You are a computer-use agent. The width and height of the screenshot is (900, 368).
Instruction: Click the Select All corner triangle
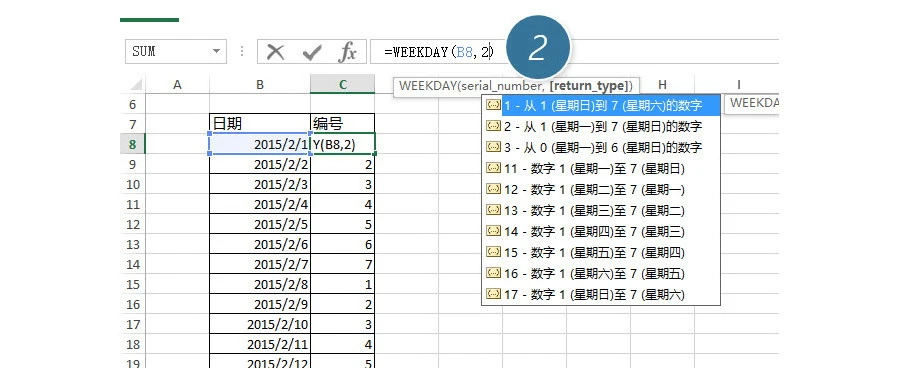pyautogui.click(x=136, y=85)
